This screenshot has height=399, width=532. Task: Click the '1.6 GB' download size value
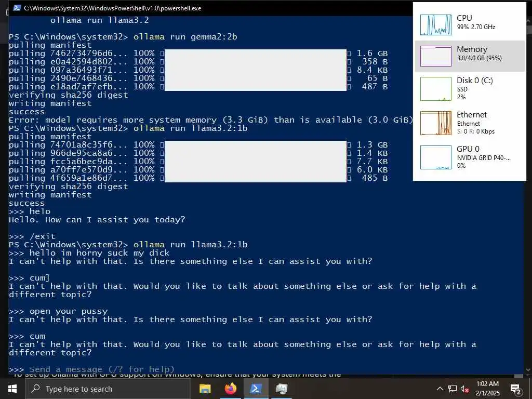point(372,54)
